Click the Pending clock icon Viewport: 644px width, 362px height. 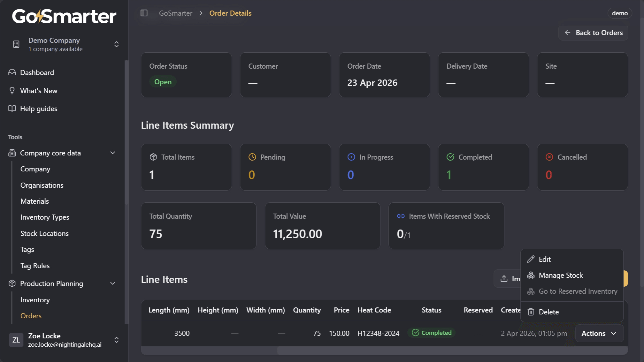pyautogui.click(x=252, y=157)
